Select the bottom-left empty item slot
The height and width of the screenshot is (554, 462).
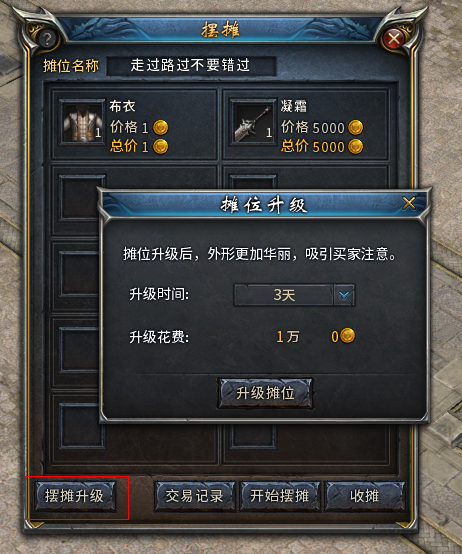[82, 425]
